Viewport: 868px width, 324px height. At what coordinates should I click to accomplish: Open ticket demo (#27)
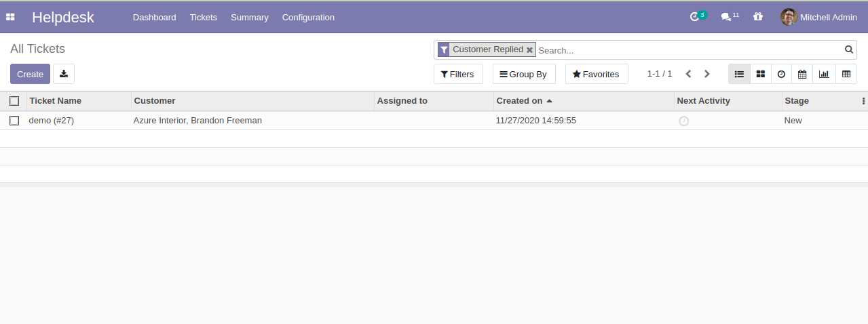[x=52, y=121]
